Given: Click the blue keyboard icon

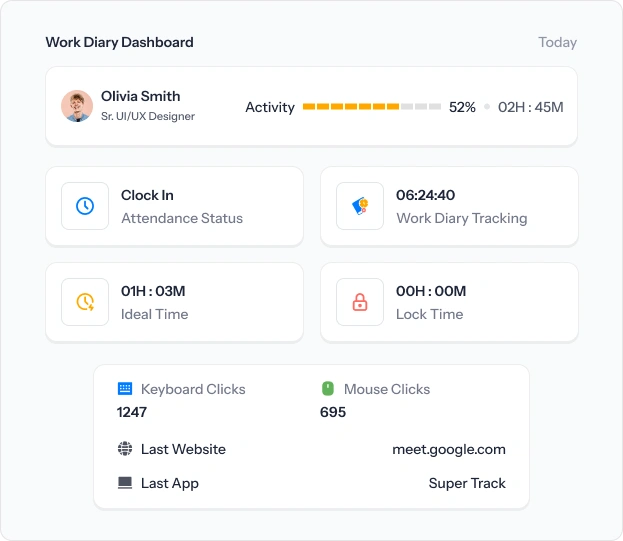Looking at the screenshot, I should tap(125, 389).
